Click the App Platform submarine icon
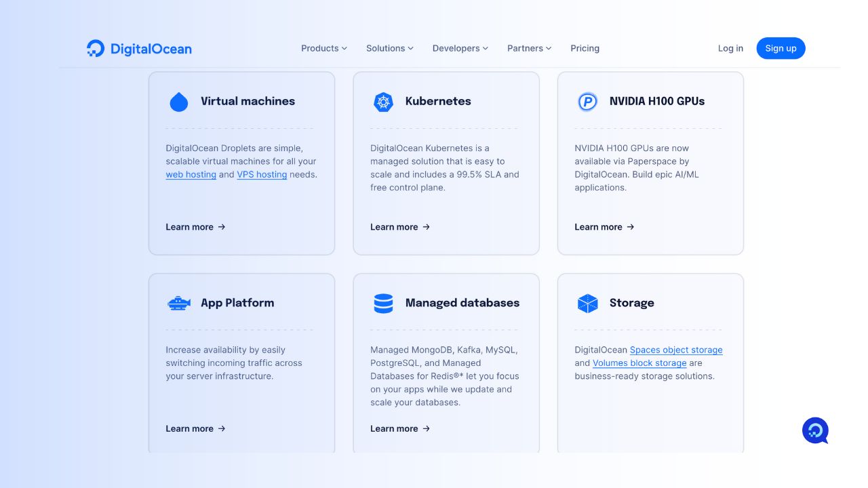The height and width of the screenshot is (488, 868). point(179,303)
